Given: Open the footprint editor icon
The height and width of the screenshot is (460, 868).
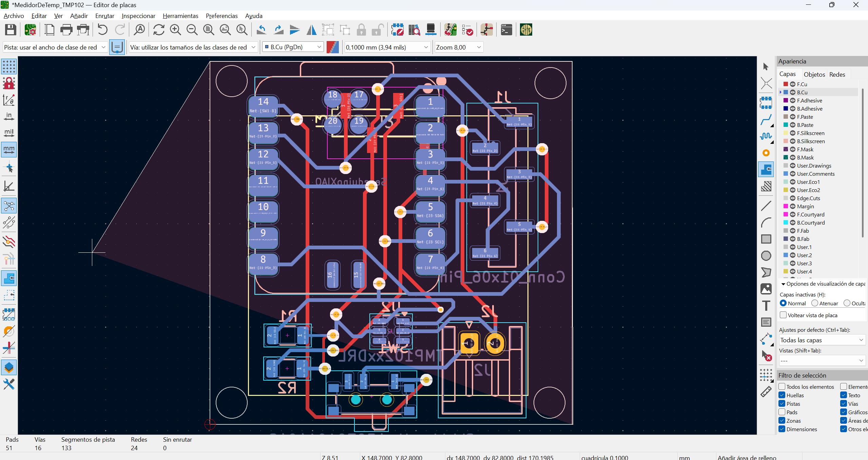Looking at the screenshot, I should (398, 30).
